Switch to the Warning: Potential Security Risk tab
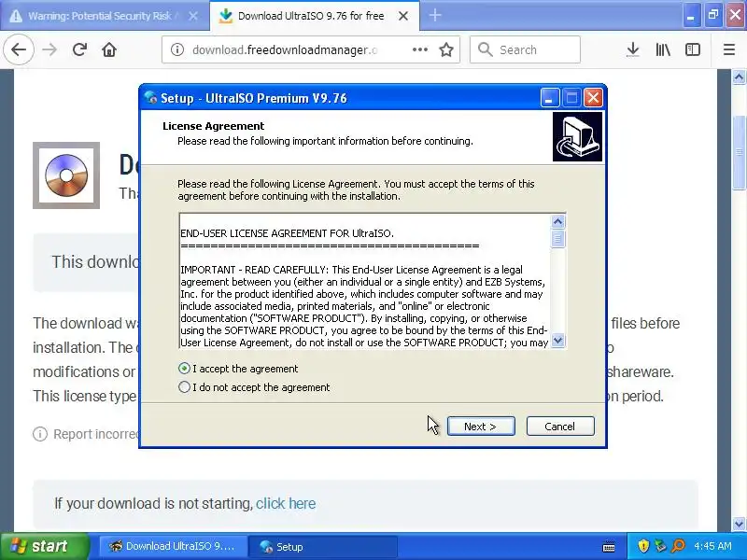 (98, 16)
